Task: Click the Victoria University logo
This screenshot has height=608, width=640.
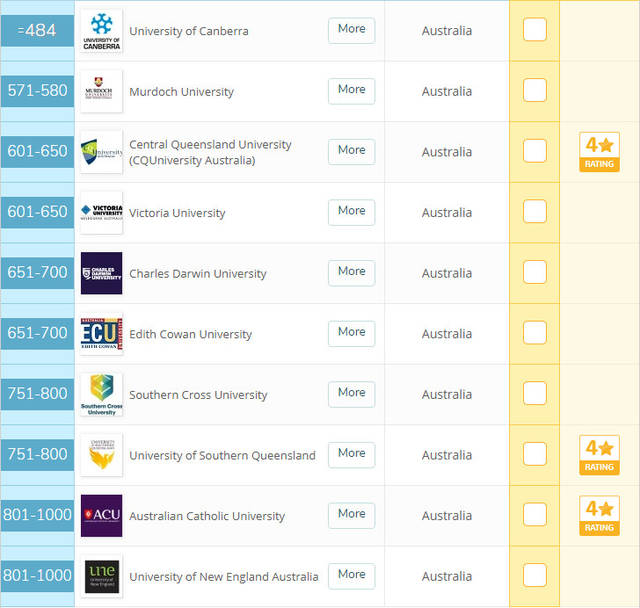Action: (x=102, y=213)
